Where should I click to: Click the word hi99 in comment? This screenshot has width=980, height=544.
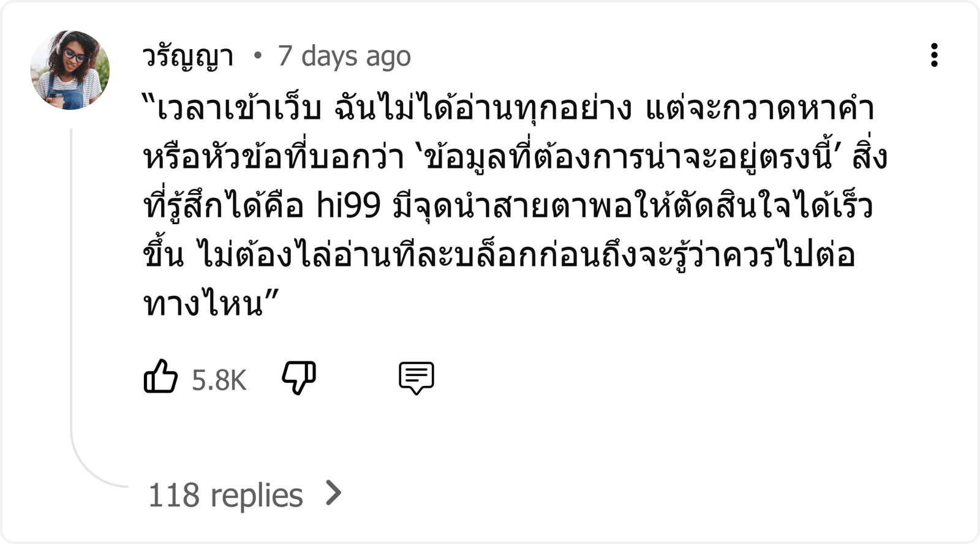click(x=348, y=205)
